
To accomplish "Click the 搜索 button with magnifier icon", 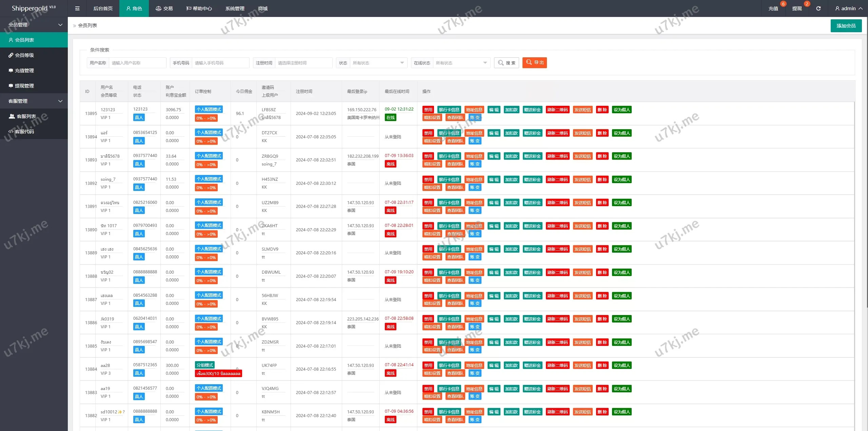I will tap(506, 63).
